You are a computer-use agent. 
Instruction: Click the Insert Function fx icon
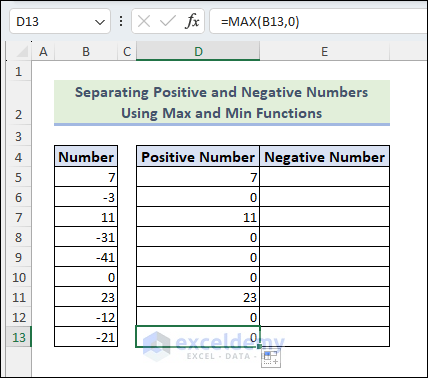point(192,22)
